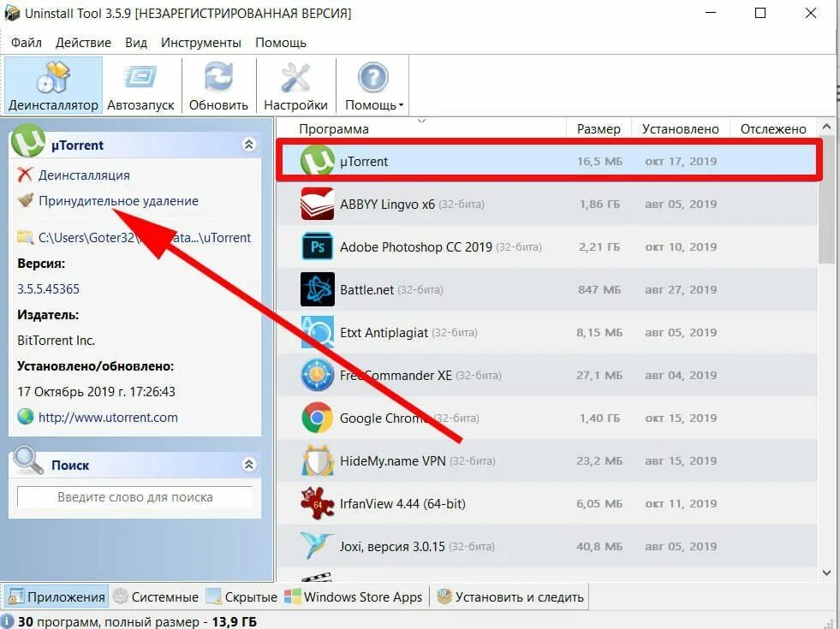
Task: Click the globe icon beside website link
Action: tap(25, 417)
